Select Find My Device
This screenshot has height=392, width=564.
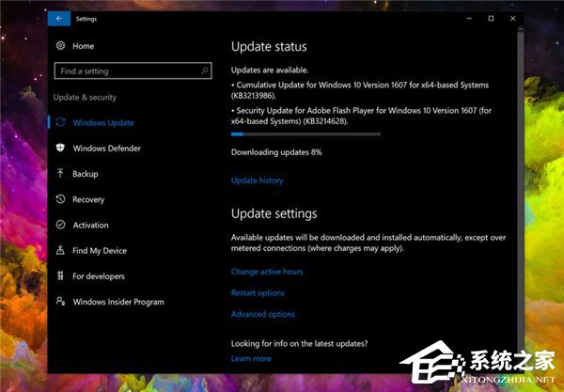point(100,251)
